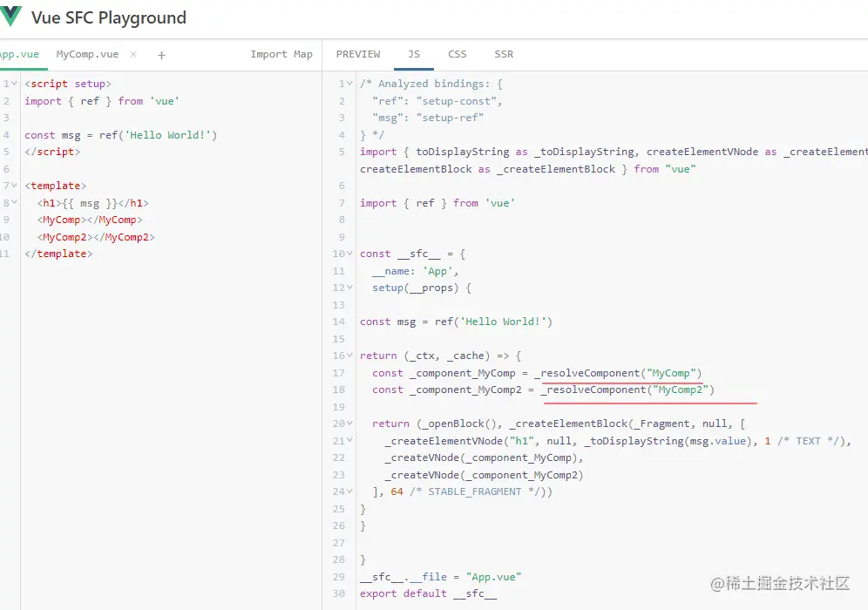Screen dimensions: 868x610
Task: Click line number 19 in the output gutter
Action: [x=338, y=407]
